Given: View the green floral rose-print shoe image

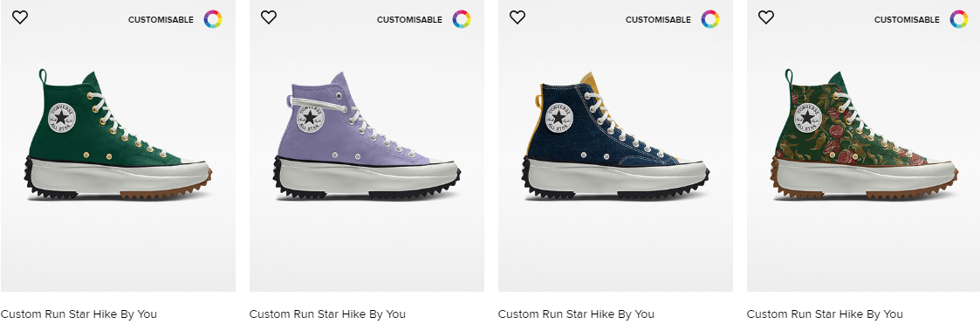Looking at the screenshot, I should (x=865, y=135).
